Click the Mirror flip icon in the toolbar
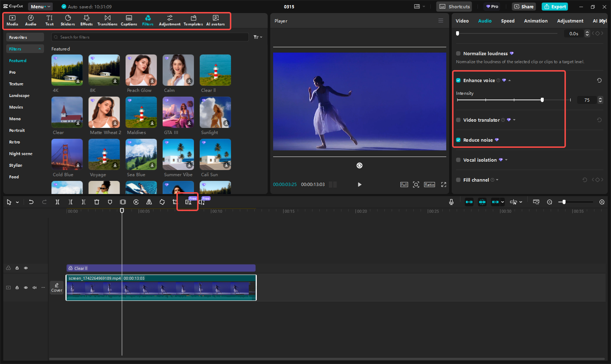The height and width of the screenshot is (364, 611). coord(149,202)
